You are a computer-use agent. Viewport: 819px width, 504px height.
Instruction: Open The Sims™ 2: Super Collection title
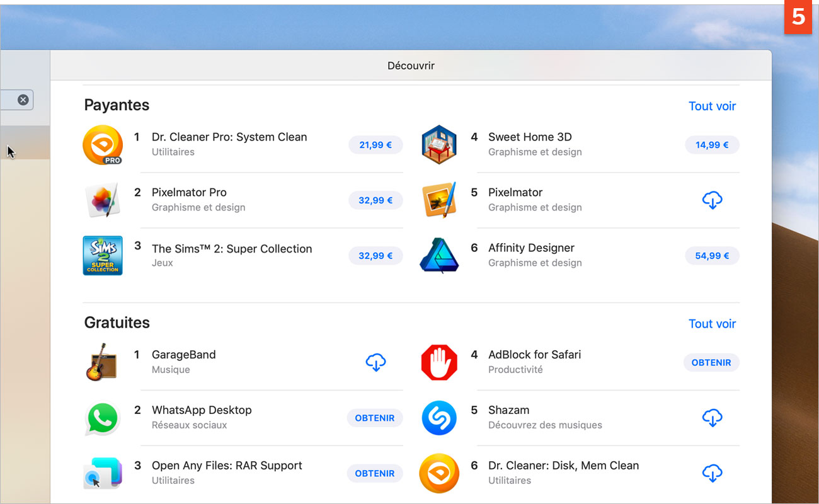232,248
